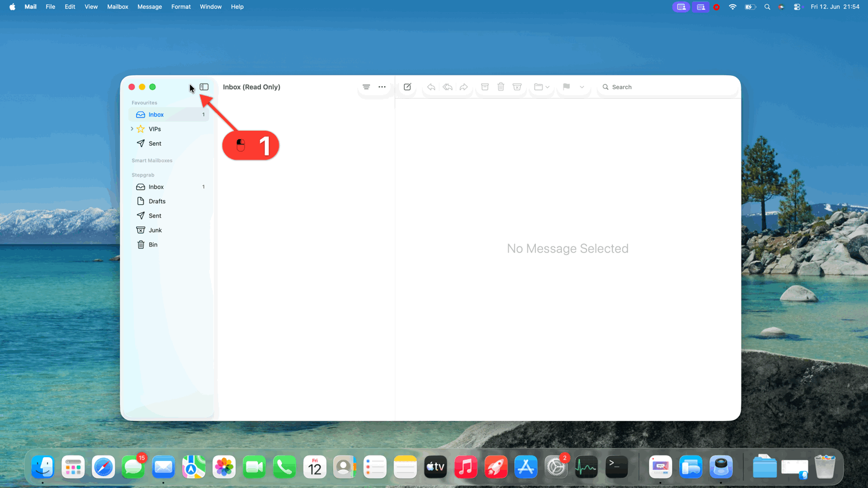This screenshot has height=488, width=868.
Task: Open the Bin in the Dock
Action: [x=825, y=467]
